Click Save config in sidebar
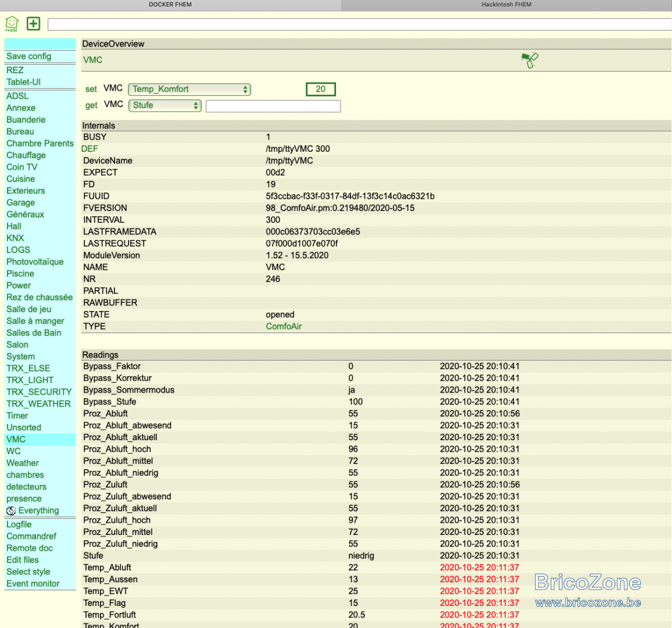The height and width of the screenshot is (628, 672). click(x=28, y=56)
